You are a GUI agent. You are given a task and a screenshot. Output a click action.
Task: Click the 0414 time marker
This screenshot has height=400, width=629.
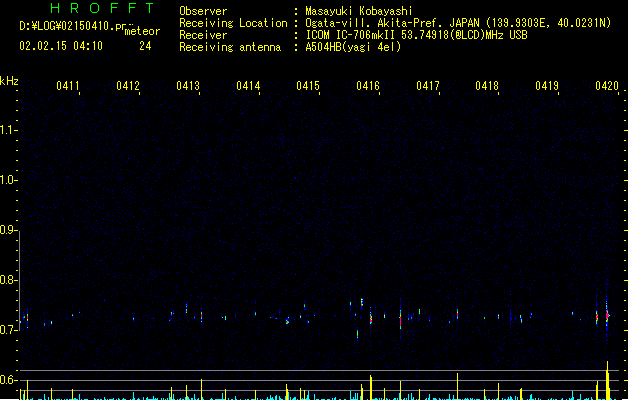point(248,86)
